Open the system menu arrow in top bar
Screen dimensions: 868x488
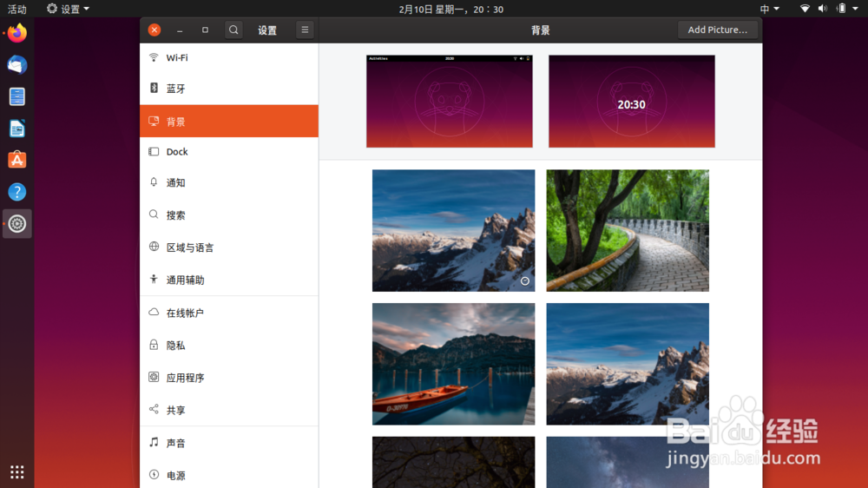coord(855,9)
